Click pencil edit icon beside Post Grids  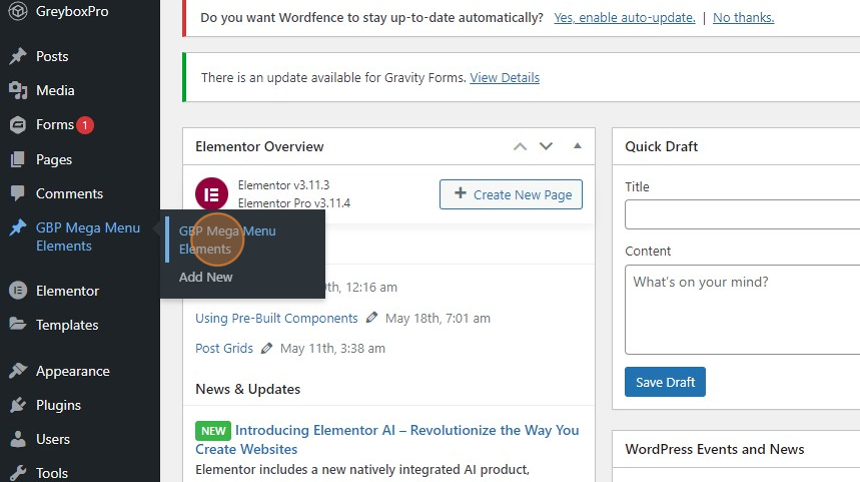(267, 348)
